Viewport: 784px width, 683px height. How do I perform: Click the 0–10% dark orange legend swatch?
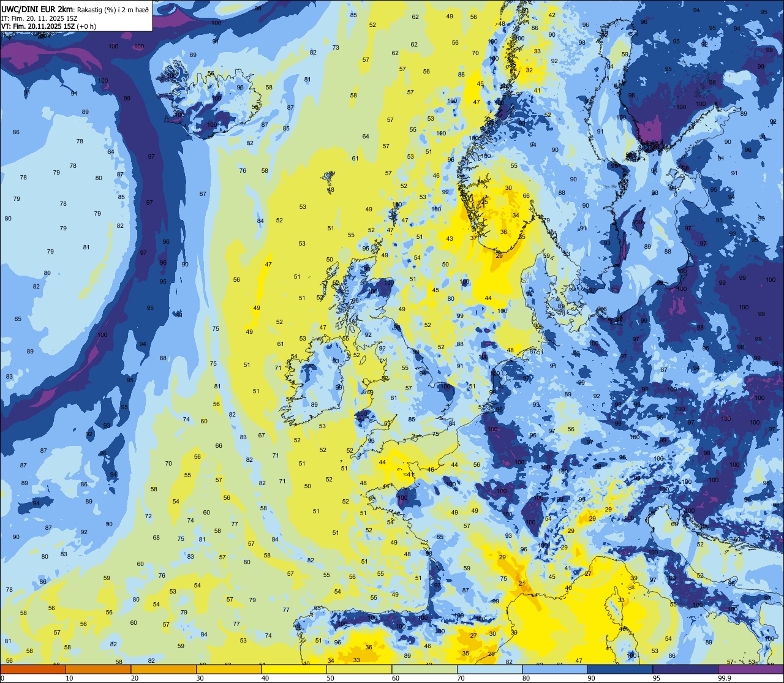(x=33, y=670)
